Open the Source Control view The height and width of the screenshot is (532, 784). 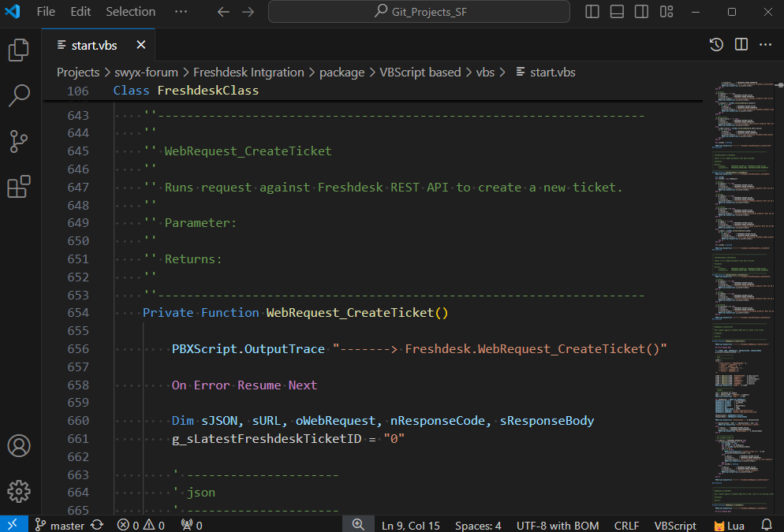[x=19, y=141]
